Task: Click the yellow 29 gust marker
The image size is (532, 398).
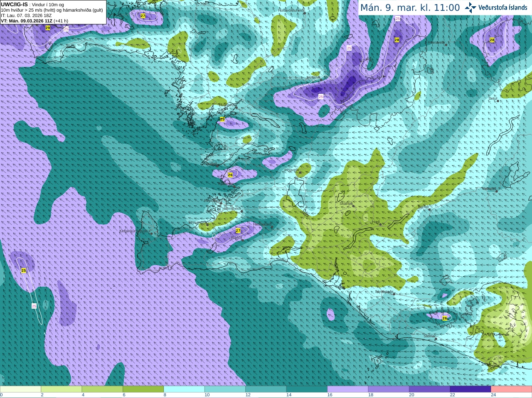Action: (48, 28)
